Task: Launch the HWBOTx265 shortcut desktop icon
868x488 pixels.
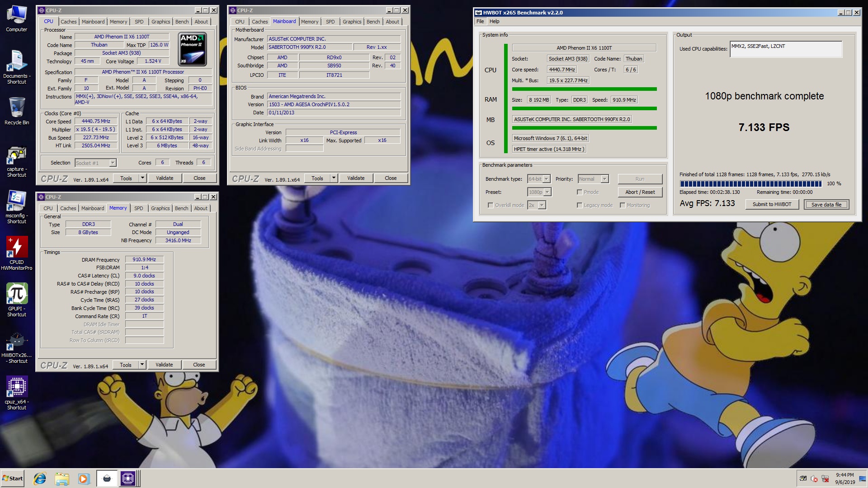Action: tap(17, 348)
